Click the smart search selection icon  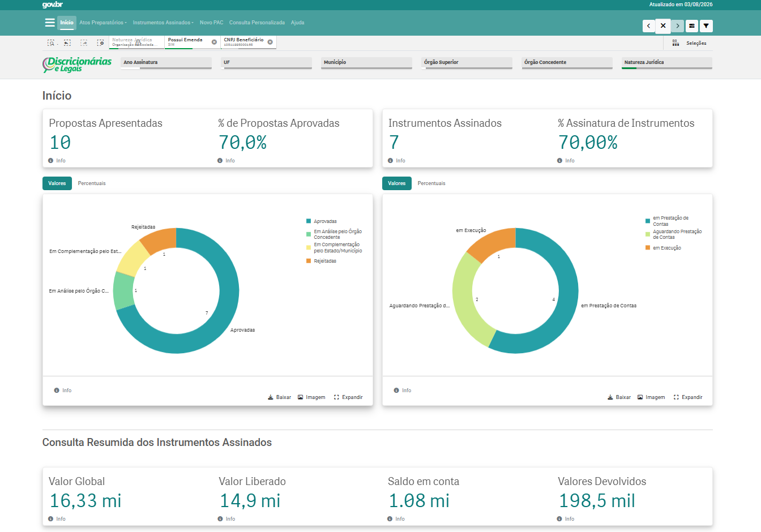pyautogui.click(x=51, y=43)
